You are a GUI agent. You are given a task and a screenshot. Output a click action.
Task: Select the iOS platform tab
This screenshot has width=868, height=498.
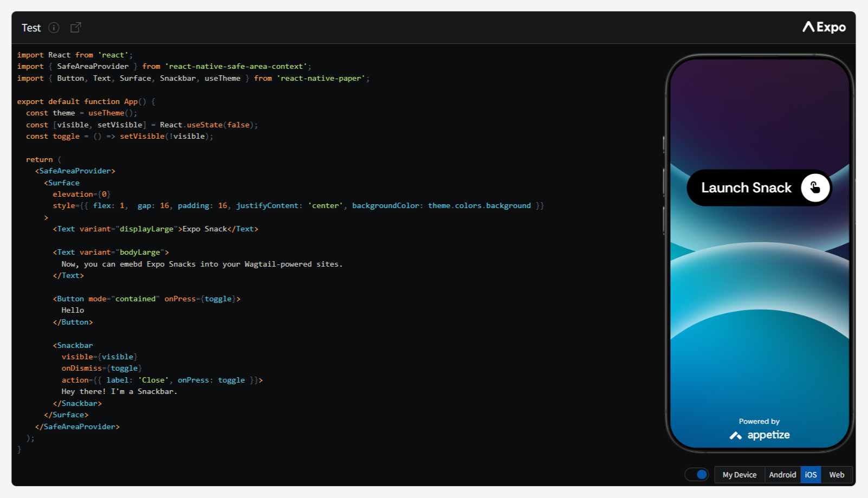(811, 475)
